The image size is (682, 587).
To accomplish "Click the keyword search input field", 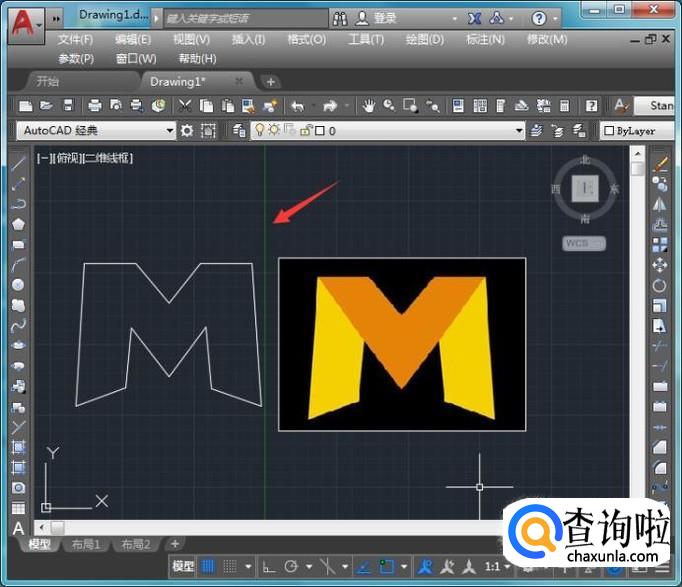I will click(245, 18).
